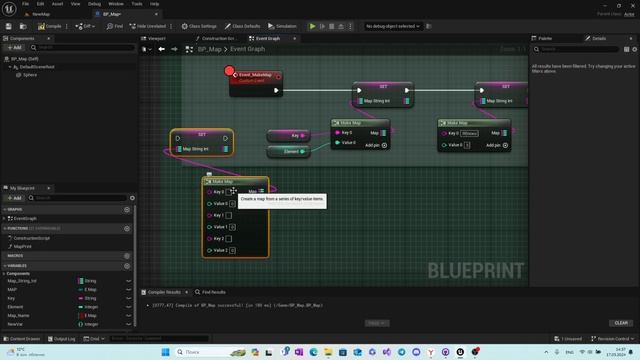Toggle visibility of the Element variable
The height and width of the screenshot is (360, 640).
[129, 307]
